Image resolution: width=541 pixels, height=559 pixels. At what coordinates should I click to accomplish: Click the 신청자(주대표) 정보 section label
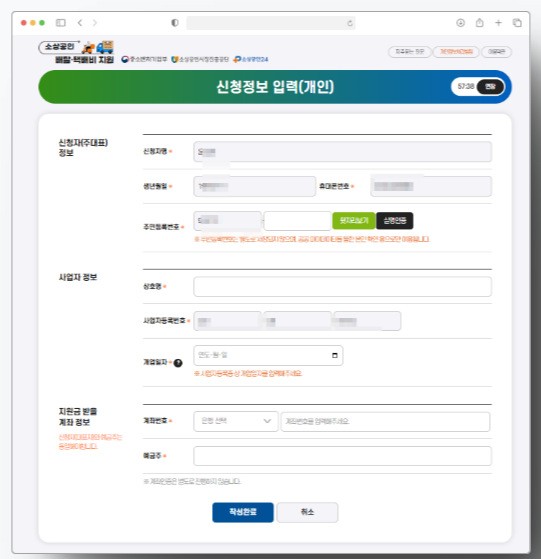coord(83,148)
